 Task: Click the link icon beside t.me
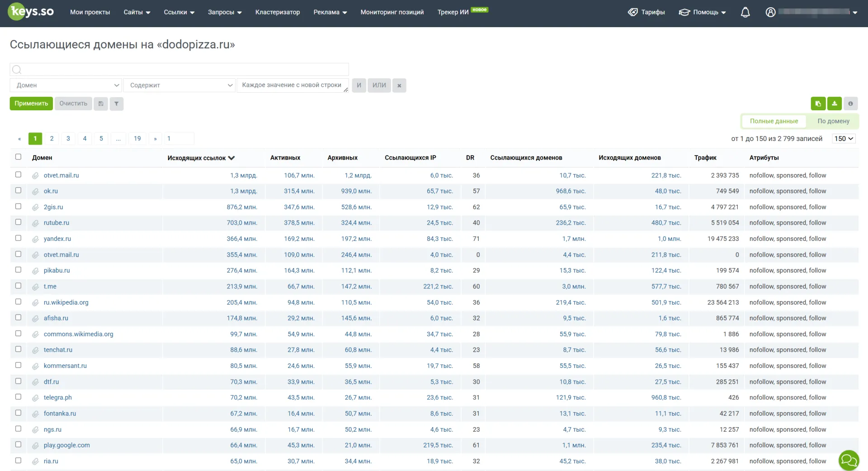click(35, 287)
